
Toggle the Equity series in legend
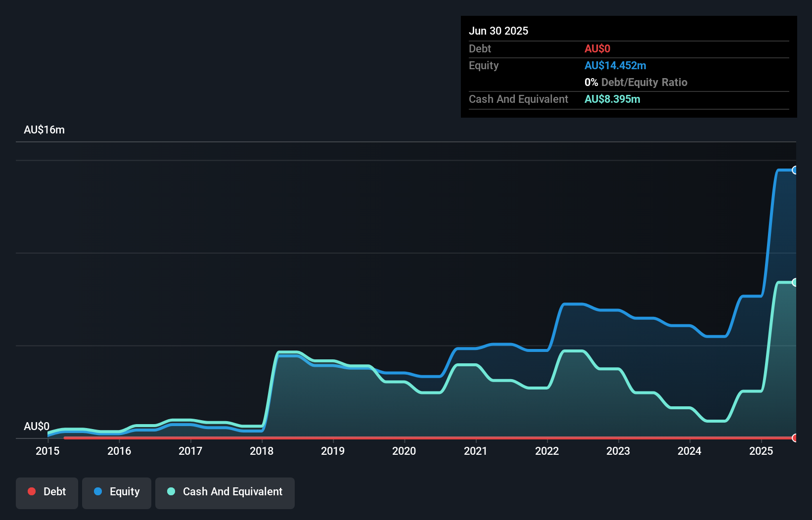click(x=117, y=492)
